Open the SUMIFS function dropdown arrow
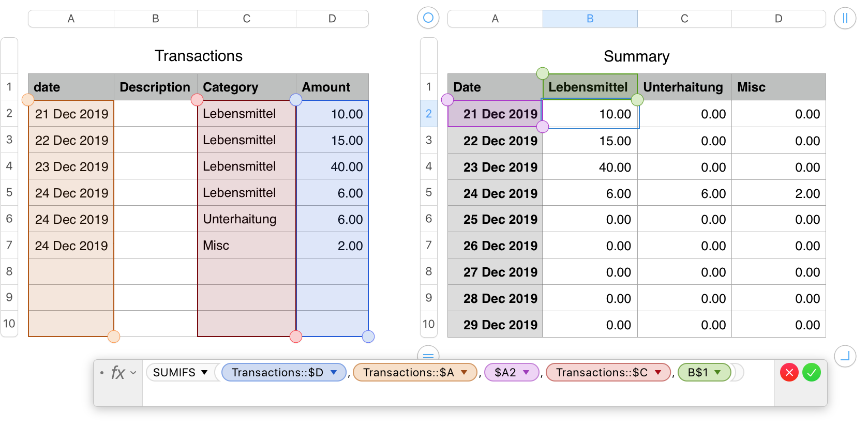This screenshot has width=868, height=427. pos(205,373)
